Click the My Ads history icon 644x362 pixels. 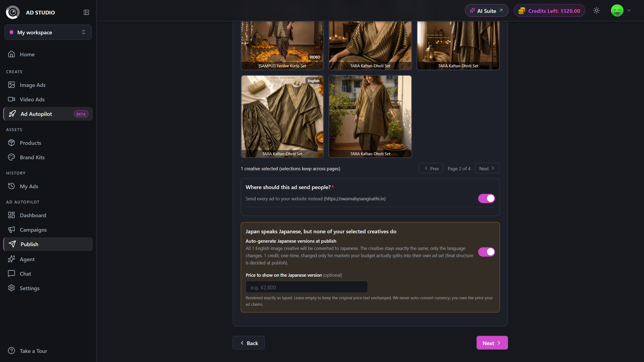point(11,186)
